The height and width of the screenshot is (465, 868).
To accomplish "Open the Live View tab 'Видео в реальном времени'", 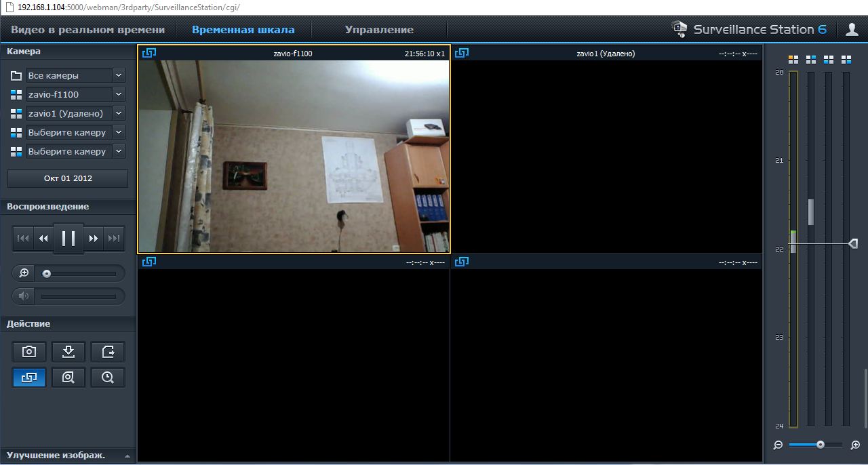I will tap(87, 30).
